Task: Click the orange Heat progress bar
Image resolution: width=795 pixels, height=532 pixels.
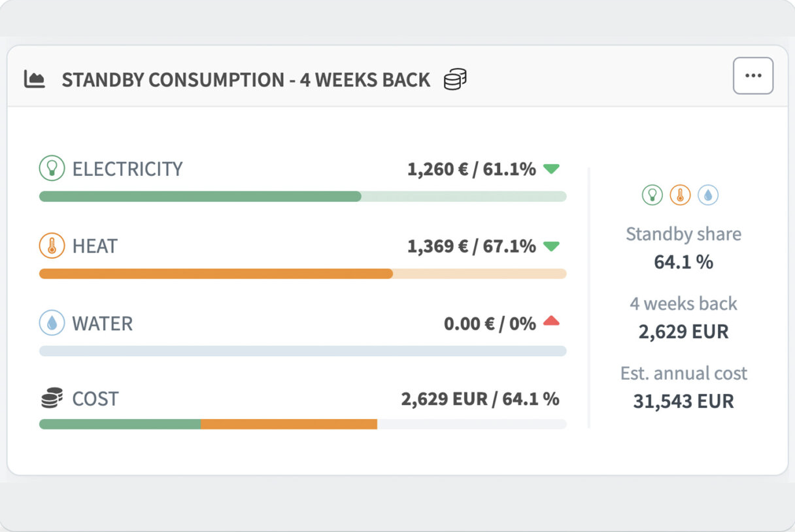Action: (216, 274)
